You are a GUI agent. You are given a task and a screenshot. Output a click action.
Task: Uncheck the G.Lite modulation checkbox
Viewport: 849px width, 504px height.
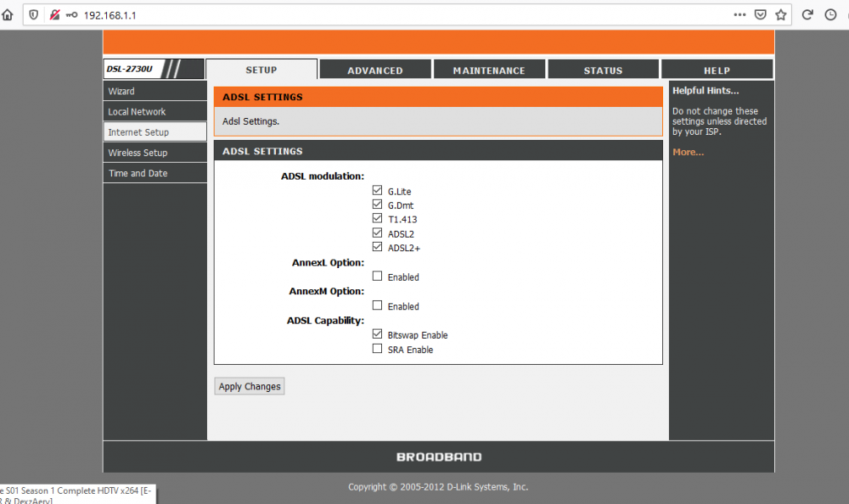(377, 191)
